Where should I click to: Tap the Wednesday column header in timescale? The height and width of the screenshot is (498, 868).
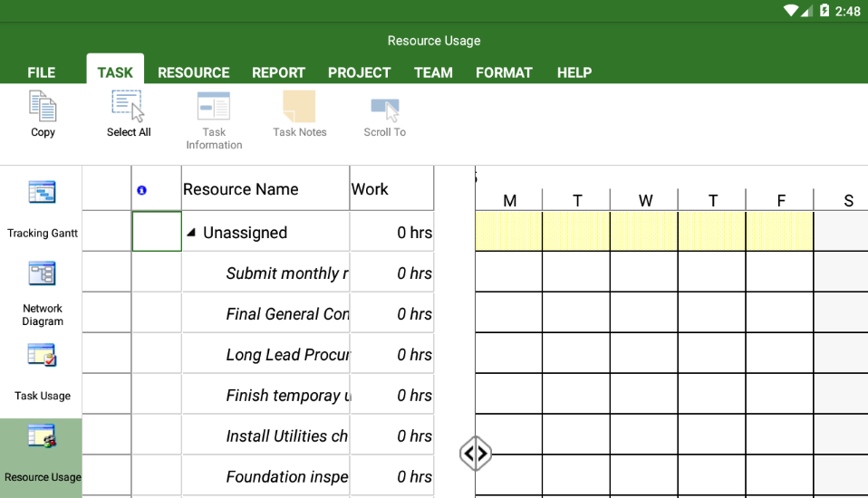[x=645, y=200]
